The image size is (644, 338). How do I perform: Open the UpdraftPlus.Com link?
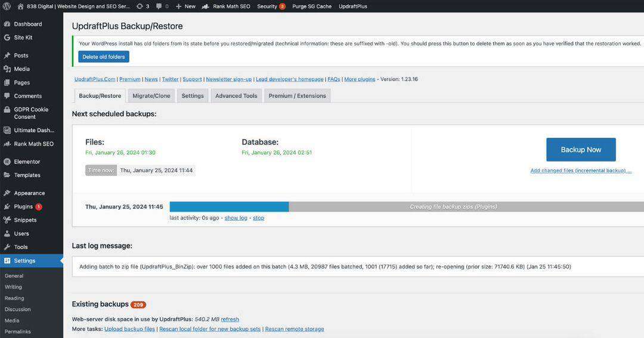point(95,79)
